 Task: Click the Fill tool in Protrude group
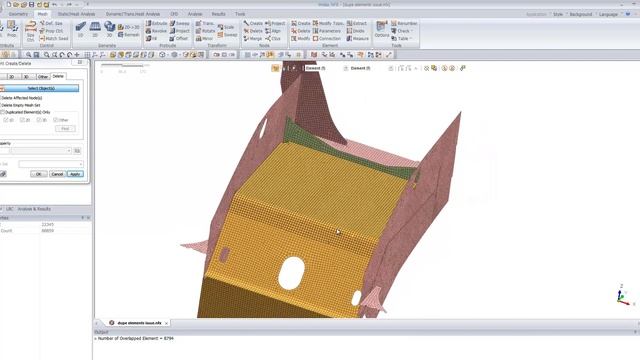[151, 38]
